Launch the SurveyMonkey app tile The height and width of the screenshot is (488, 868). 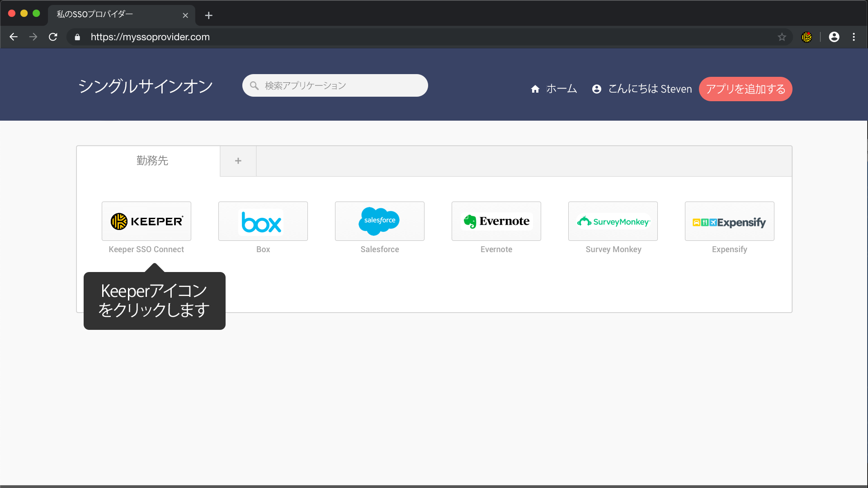[613, 221]
